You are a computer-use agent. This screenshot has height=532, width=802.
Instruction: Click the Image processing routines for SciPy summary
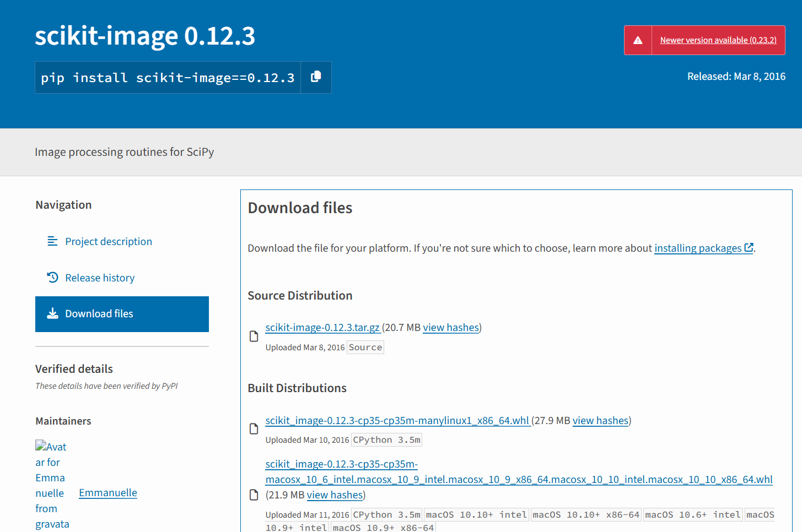pyautogui.click(x=125, y=152)
